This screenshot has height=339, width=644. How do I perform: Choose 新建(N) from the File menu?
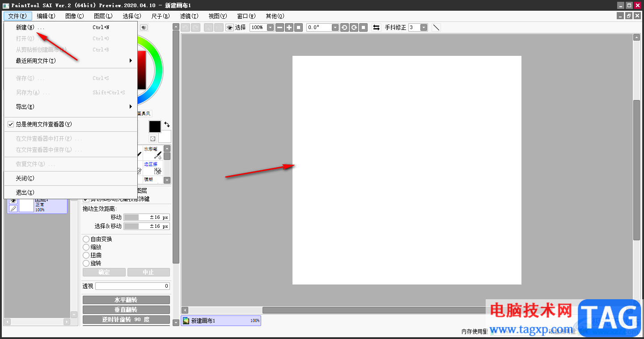point(70,27)
